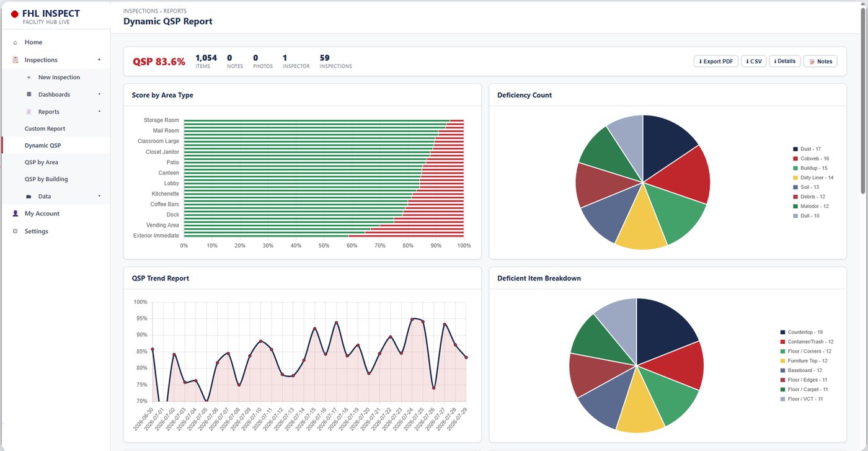Select Dynamic QSP in sidebar
868x451 pixels.
click(43, 146)
